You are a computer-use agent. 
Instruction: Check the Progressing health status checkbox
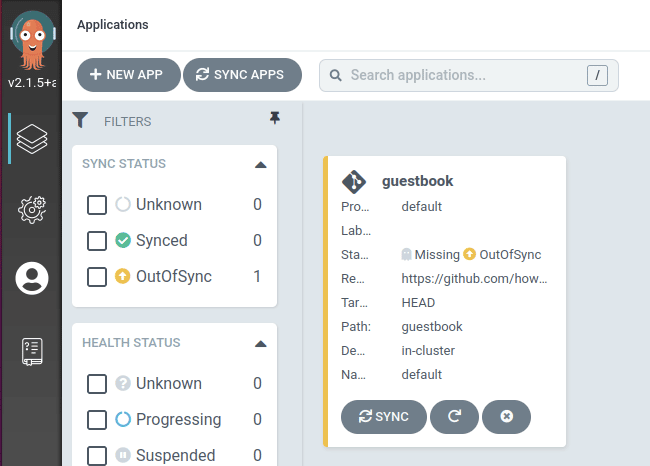(97, 420)
